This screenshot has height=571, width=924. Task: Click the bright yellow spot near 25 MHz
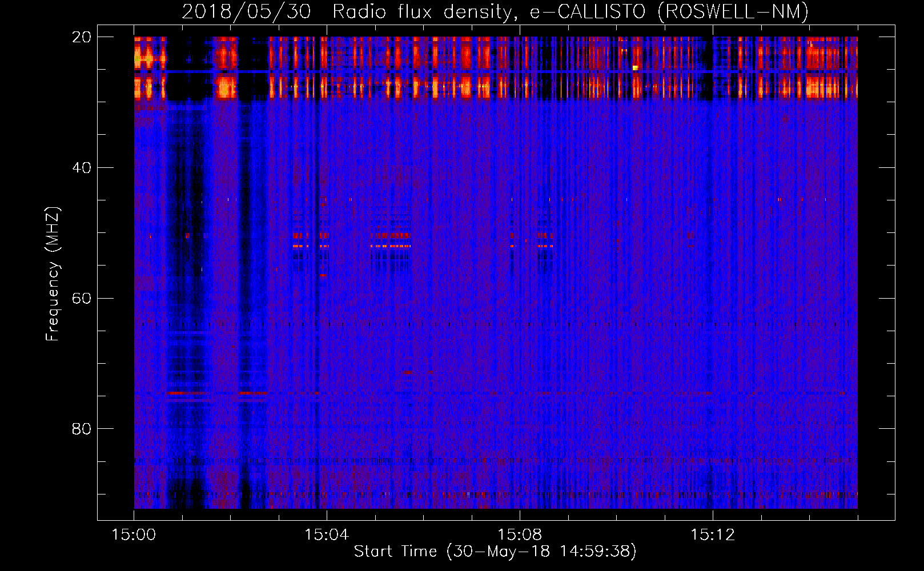click(x=635, y=68)
